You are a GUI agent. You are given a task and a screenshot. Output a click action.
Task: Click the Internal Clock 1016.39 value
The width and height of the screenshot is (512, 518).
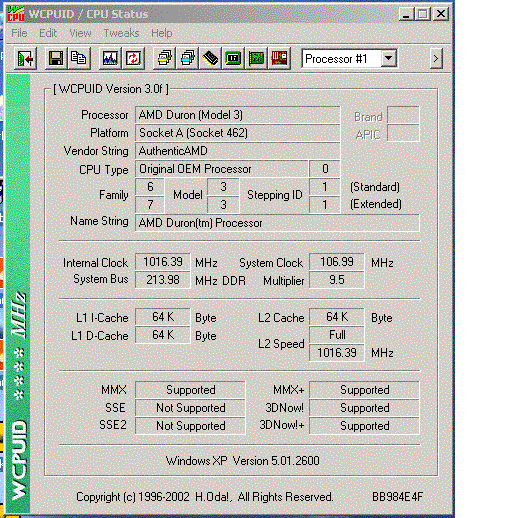coord(163,262)
